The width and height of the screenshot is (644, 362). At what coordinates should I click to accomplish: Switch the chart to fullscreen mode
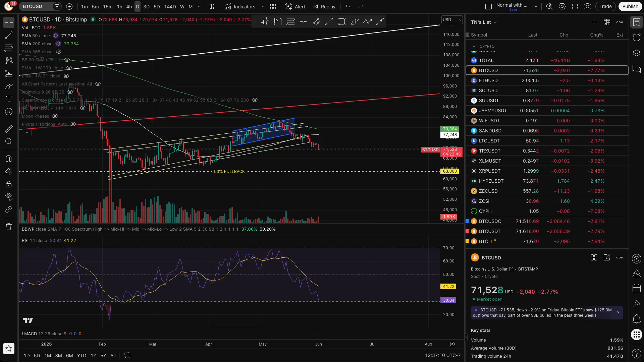pyautogui.click(x=575, y=6)
